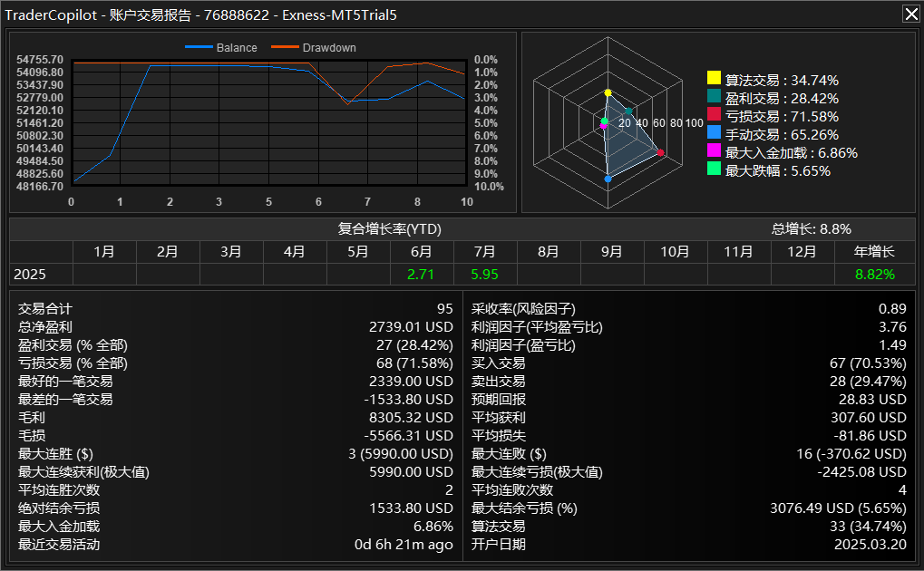Click the 算法交易 value 33 (34.74%)
Screen dimensions: 924x571
coord(868,527)
